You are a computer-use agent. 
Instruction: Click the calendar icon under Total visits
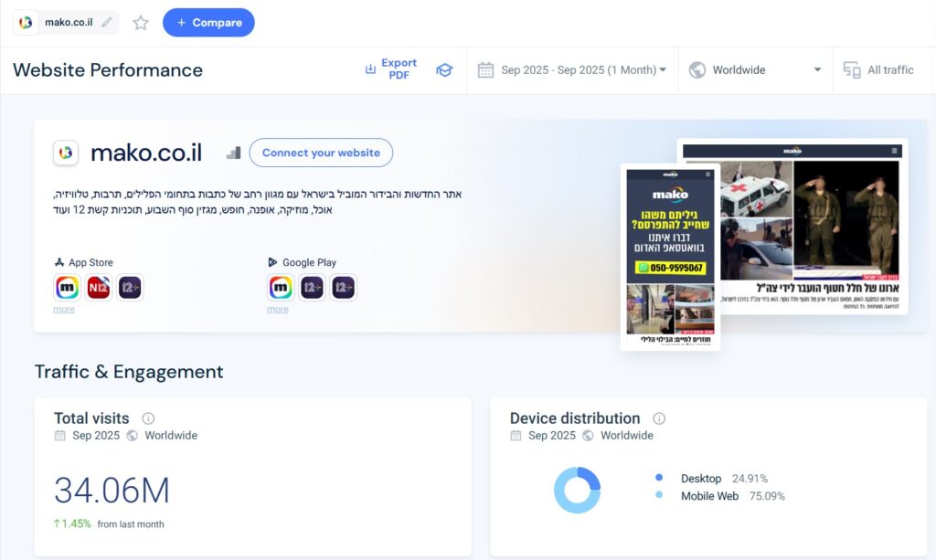[60, 436]
